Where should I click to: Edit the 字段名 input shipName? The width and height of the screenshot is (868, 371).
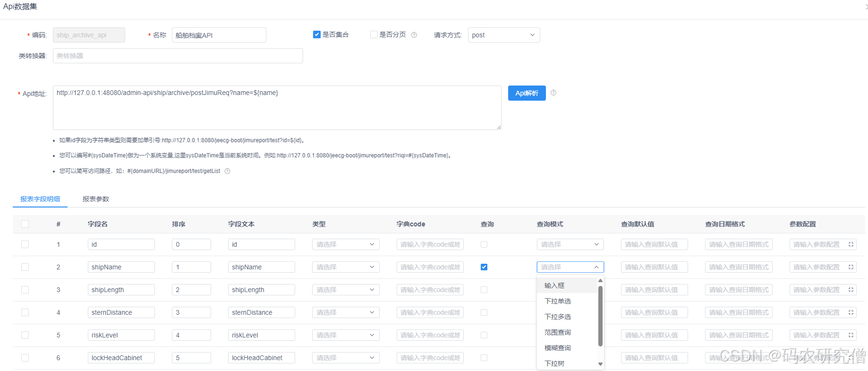121,267
